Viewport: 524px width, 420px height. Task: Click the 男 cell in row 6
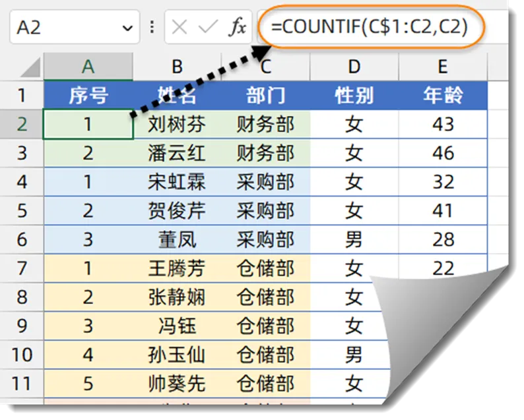[354, 239]
